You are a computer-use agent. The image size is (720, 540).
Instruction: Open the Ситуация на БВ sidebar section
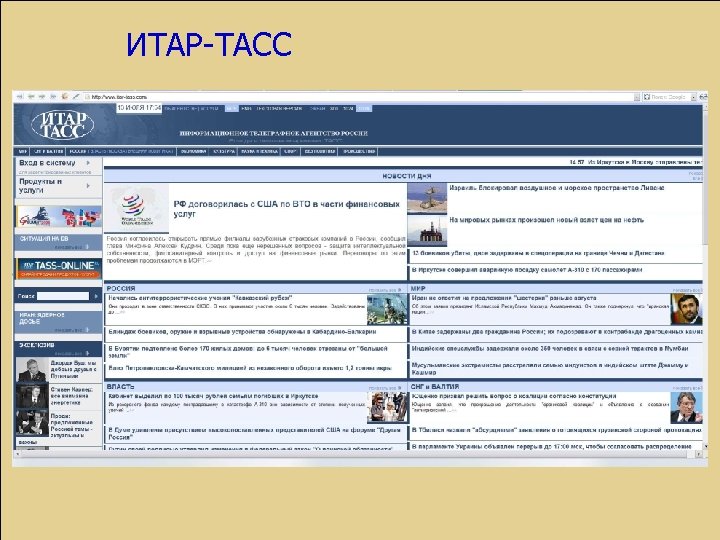coord(58,242)
